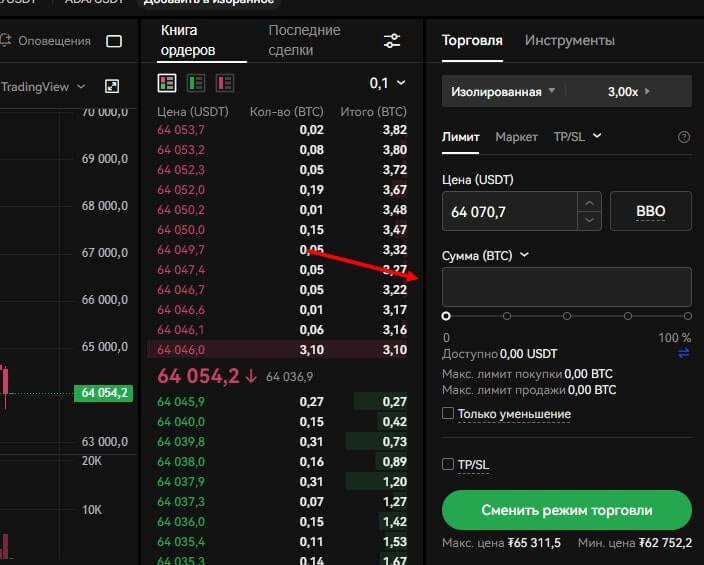
Task: Open Изолированная margin mode dropdown
Action: pos(502,91)
